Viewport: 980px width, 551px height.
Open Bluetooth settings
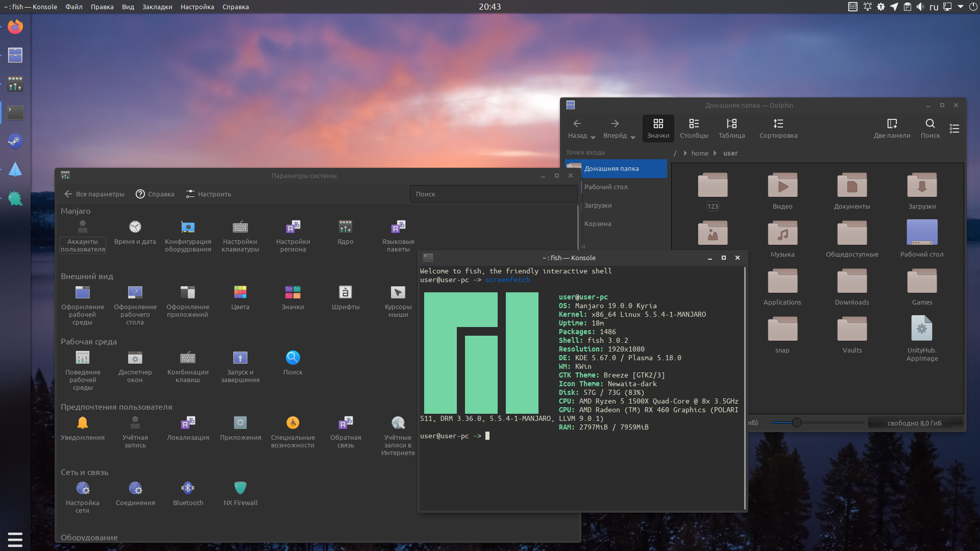coord(188,493)
